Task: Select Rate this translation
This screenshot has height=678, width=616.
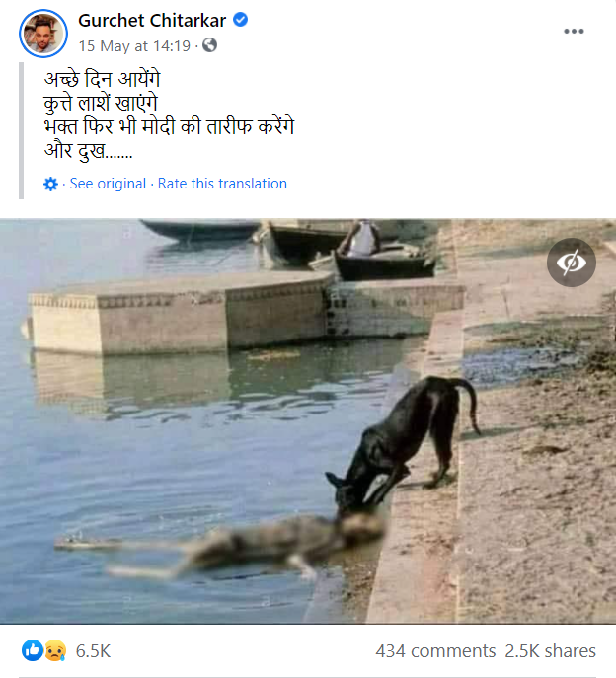Action: point(222,184)
